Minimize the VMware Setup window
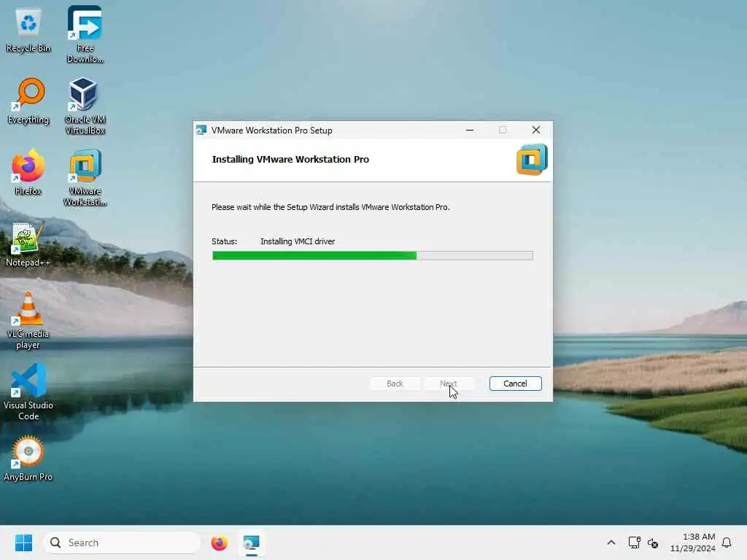Image resolution: width=747 pixels, height=560 pixels. point(470,130)
